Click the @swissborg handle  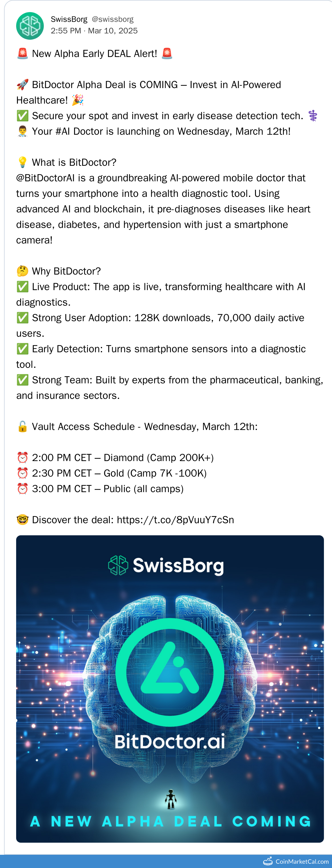[x=113, y=20]
